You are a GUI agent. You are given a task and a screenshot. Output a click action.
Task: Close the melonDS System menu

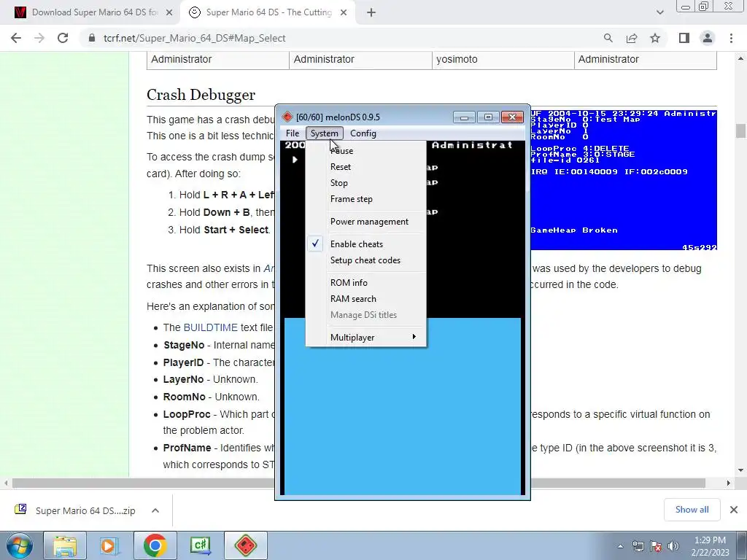[x=325, y=133]
